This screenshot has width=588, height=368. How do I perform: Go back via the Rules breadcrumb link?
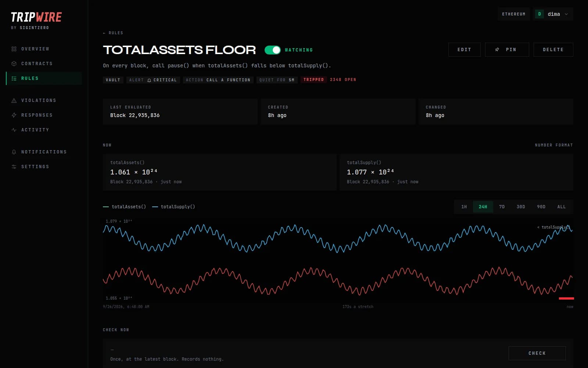[113, 33]
